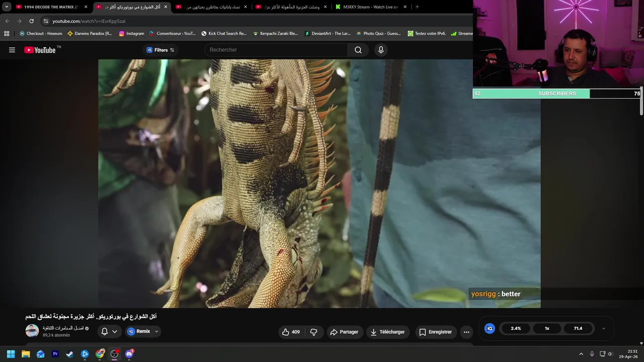Show hidden system tray icons chevron
This screenshot has width=644, height=362.
[581, 354]
